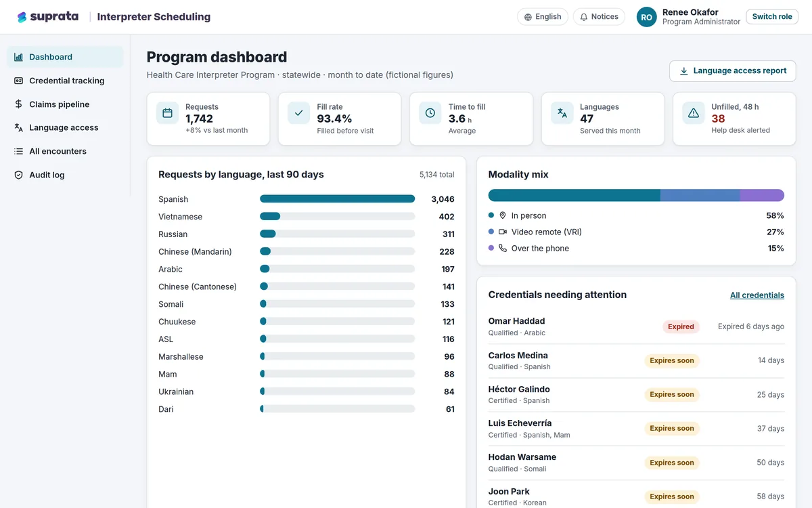The height and width of the screenshot is (508, 812).
Task: Click the phone icon beside Over the phone
Action: coord(503,248)
